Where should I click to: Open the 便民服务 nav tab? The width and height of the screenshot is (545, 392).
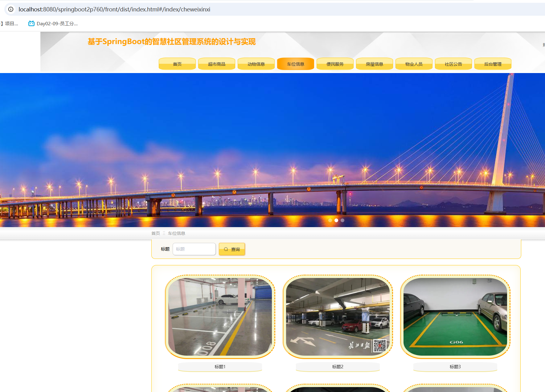pyautogui.click(x=335, y=64)
